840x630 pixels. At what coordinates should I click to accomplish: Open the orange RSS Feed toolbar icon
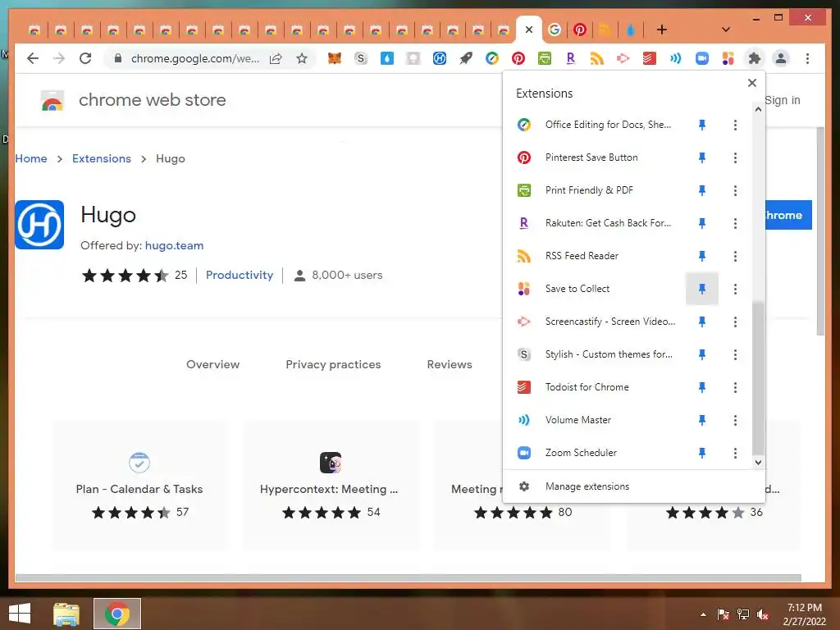(597, 58)
